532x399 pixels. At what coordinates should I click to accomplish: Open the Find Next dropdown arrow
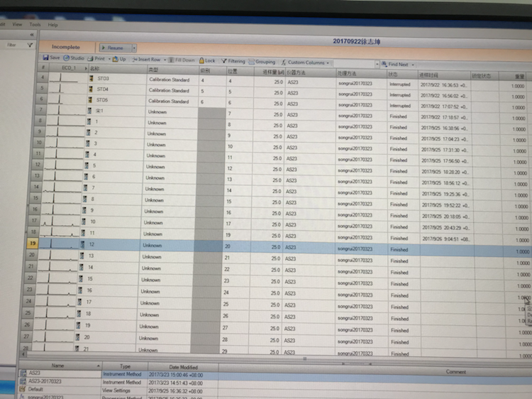point(413,65)
